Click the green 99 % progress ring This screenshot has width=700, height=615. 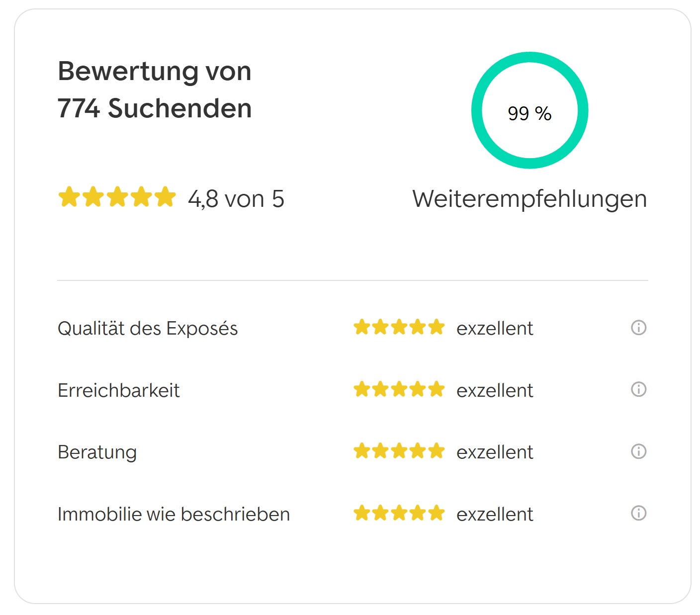pos(529,110)
